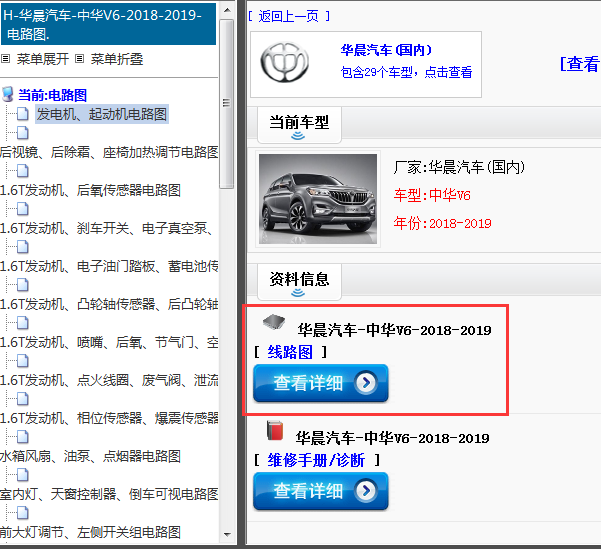This screenshot has height=549, width=601.
Task: Click 查看详细 button under 维修手册/诊断
Action: tap(321, 491)
